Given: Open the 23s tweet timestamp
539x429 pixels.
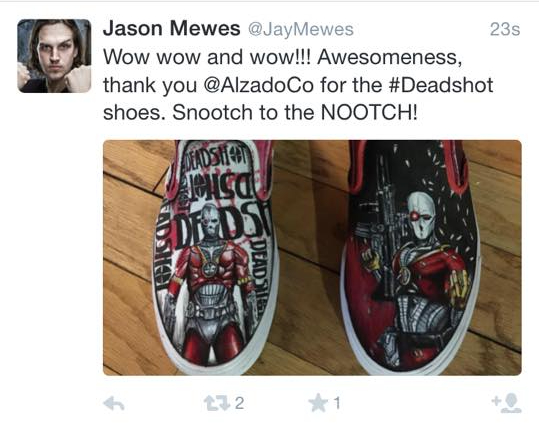Looking at the screenshot, I should [505, 29].
